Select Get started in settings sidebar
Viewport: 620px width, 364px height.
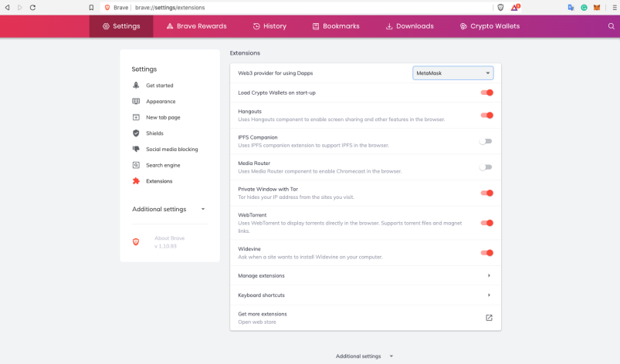point(159,86)
